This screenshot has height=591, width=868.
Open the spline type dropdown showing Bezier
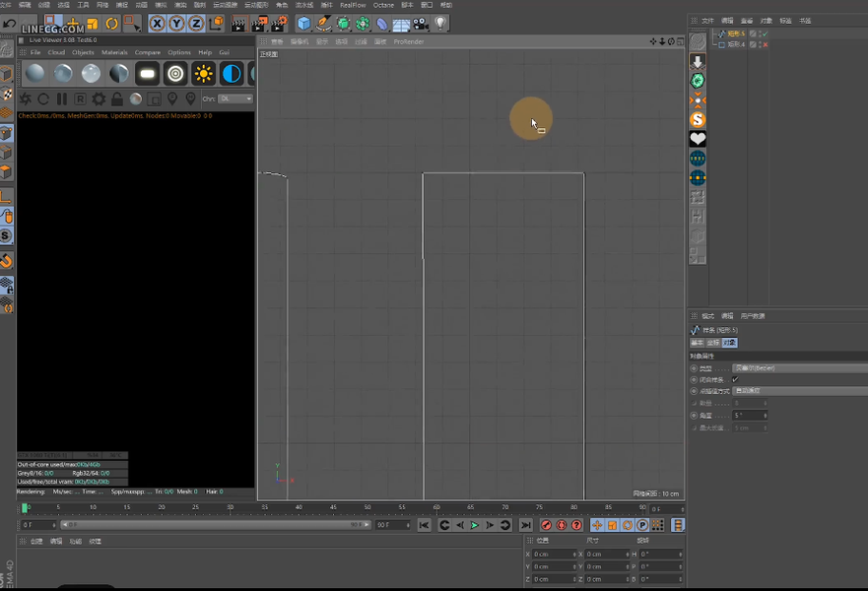[800, 368]
